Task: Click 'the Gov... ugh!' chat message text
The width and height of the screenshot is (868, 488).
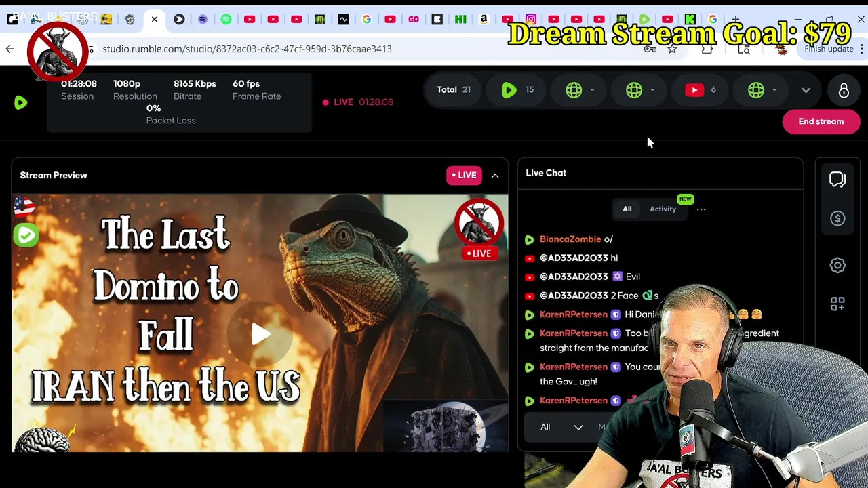Action: point(568,382)
